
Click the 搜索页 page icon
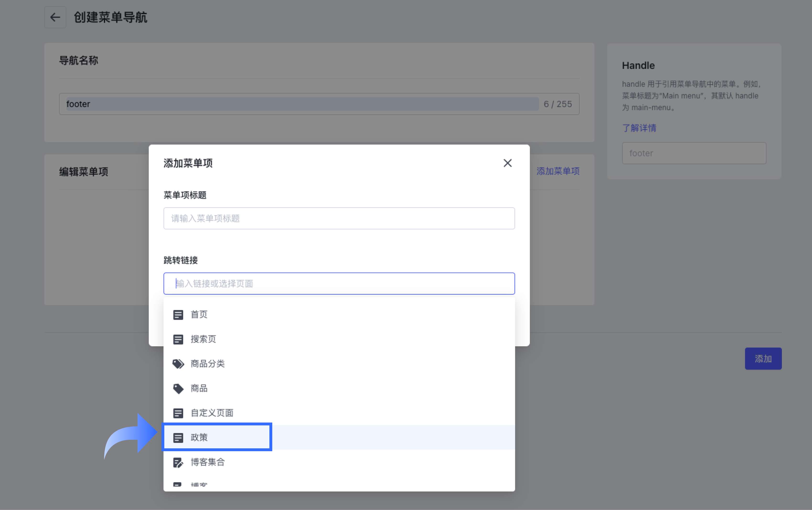pos(178,339)
